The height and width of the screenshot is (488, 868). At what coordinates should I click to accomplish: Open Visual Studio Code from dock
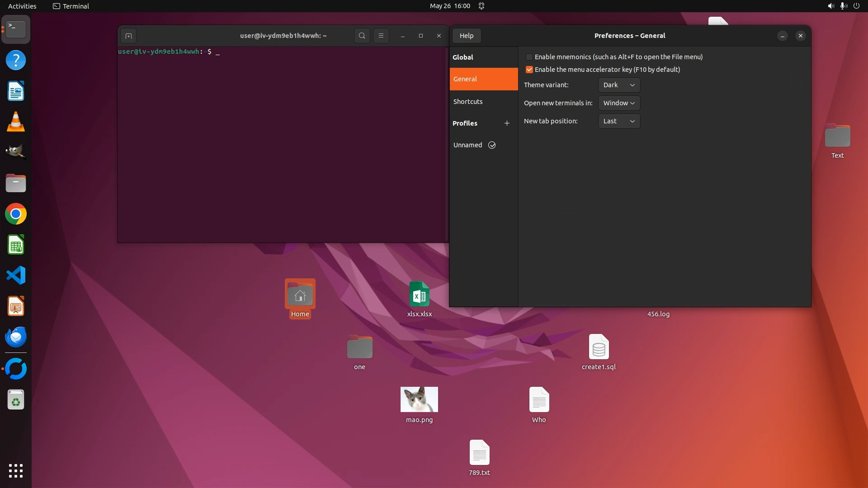pyautogui.click(x=16, y=276)
